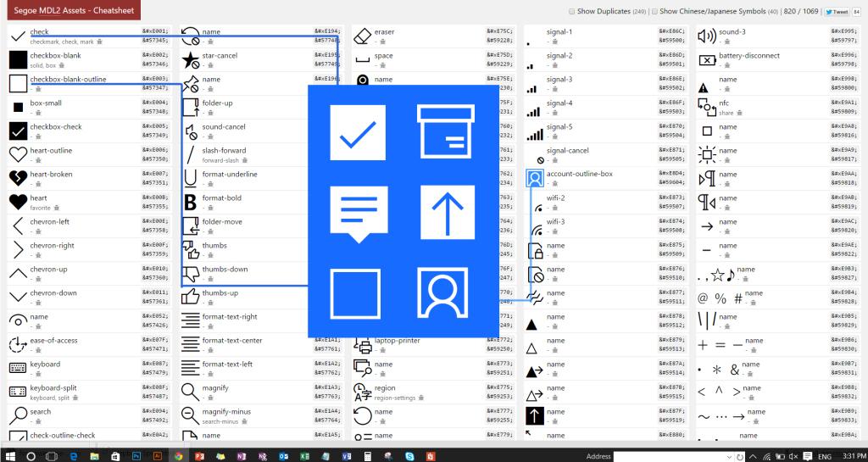The width and height of the screenshot is (868, 462).
Task: Click the nfc glyph icon
Action: click(x=707, y=108)
